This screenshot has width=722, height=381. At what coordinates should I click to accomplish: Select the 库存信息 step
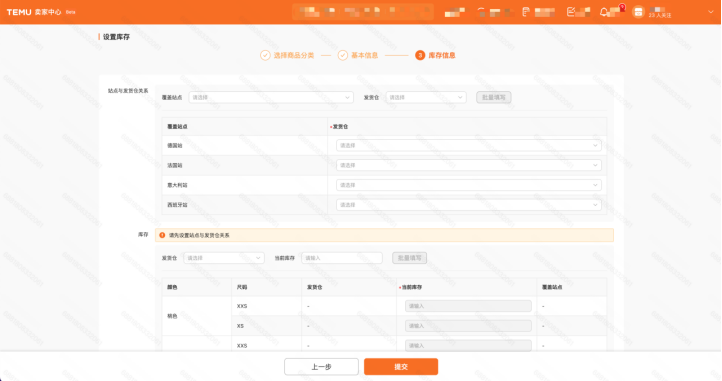tap(435, 55)
